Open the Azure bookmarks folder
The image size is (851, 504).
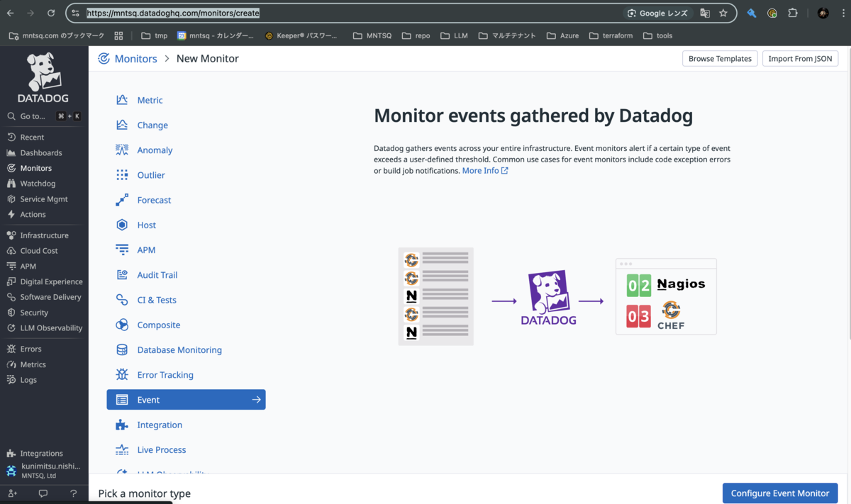(562, 35)
